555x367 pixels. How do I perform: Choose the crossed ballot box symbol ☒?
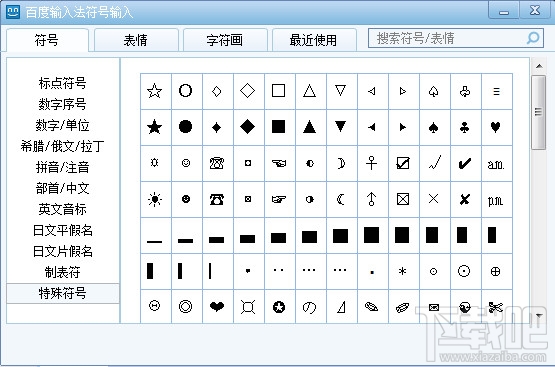coord(402,199)
